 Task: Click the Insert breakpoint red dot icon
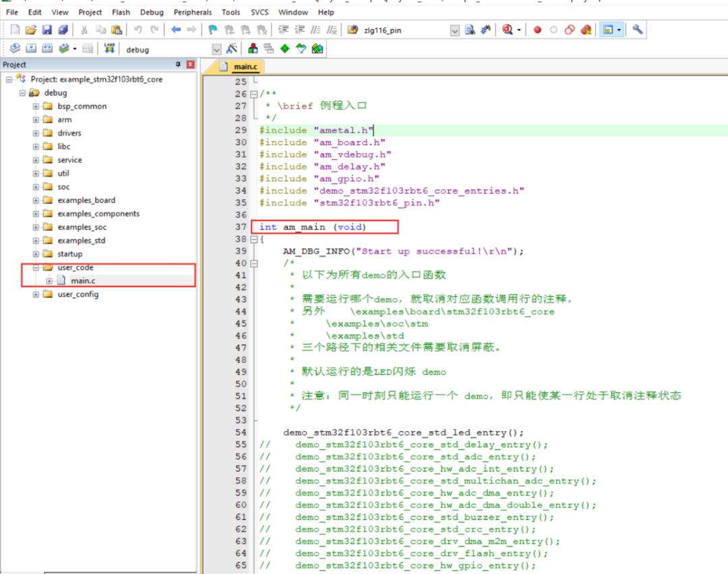click(537, 30)
